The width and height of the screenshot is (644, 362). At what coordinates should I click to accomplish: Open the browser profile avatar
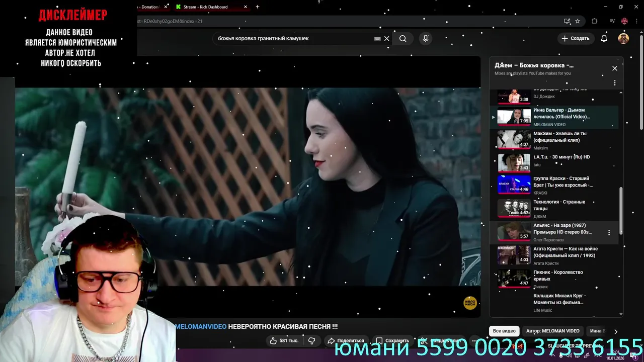[x=624, y=21]
